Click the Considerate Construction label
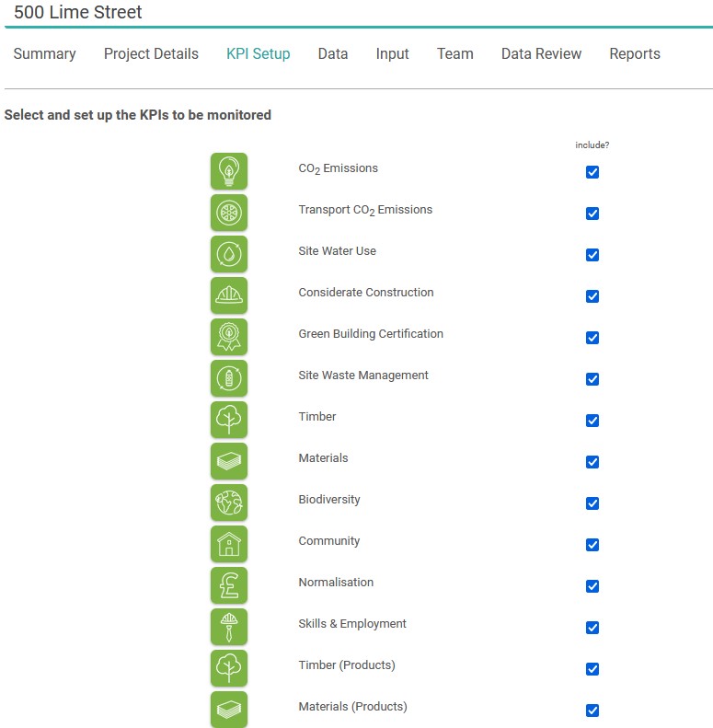The image size is (713, 728). point(366,292)
